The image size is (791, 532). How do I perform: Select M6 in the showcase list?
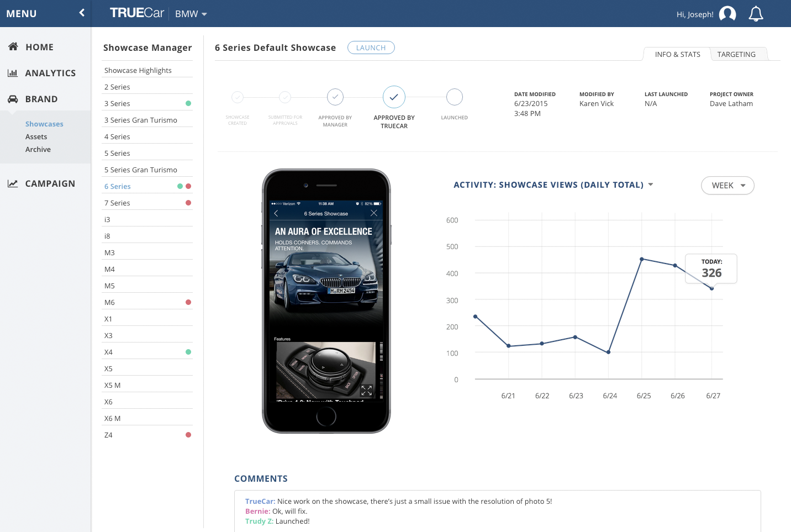[x=148, y=302]
